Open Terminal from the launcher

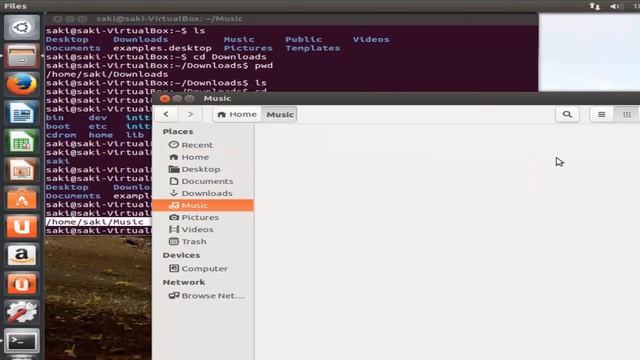tap(22, 341)
